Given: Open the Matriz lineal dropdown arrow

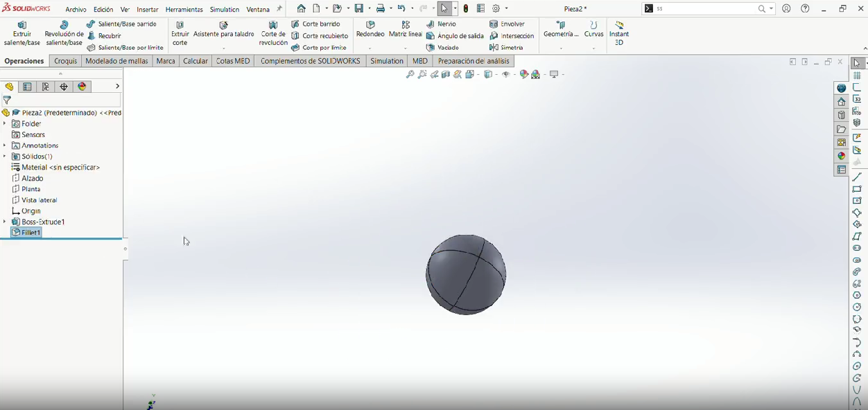Looking at the screenshot, I should (x=406, y=48).
